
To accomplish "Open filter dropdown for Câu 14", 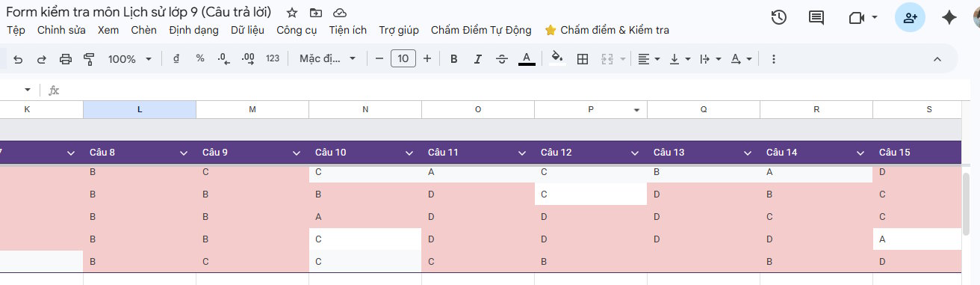I will pyautogui.click(x=860, y=153).
